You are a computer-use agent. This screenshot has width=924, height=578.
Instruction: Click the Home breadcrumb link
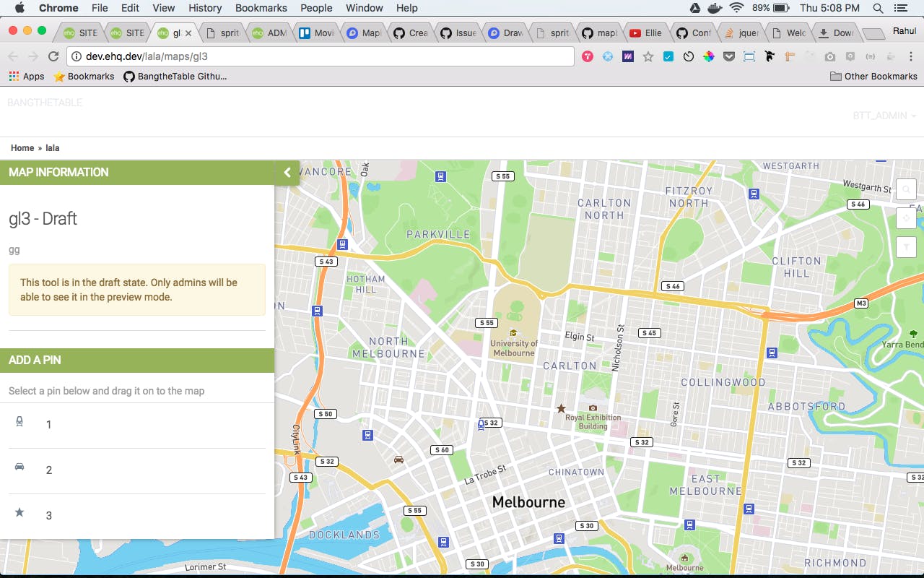22,148
